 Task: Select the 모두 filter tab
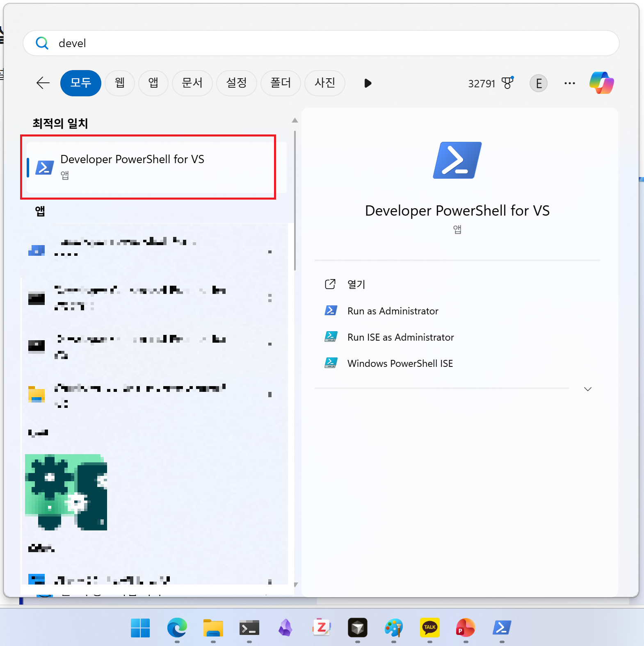pos(80,83)
